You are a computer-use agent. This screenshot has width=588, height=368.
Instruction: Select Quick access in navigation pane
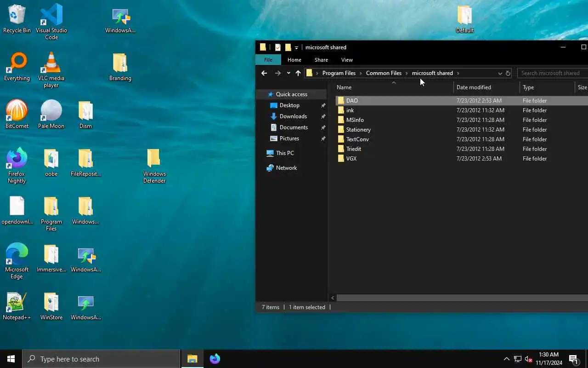(291, 94)
